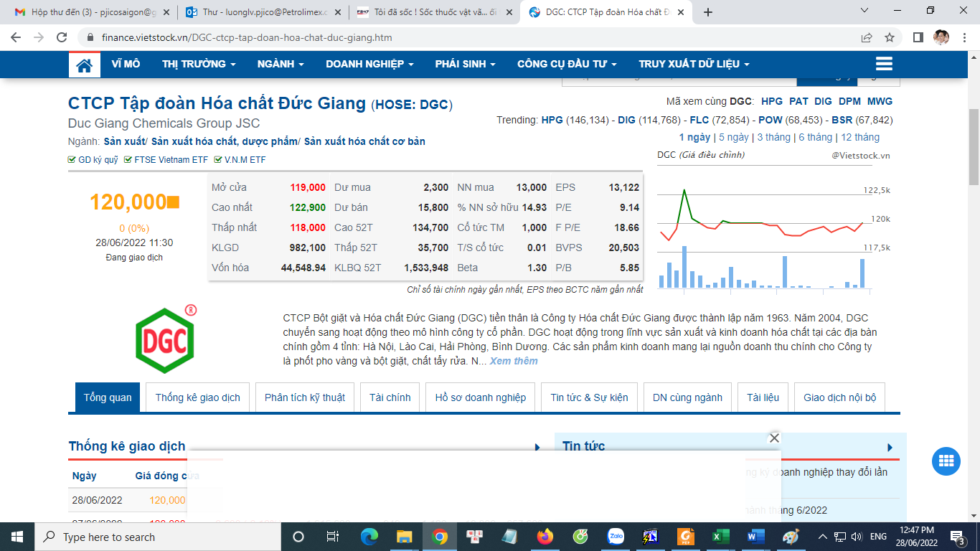Image resolution: width=980 pixels, height=551 pixels.
Task: Expand the NGÀNH dropdown menu
Action: [281, 64]
